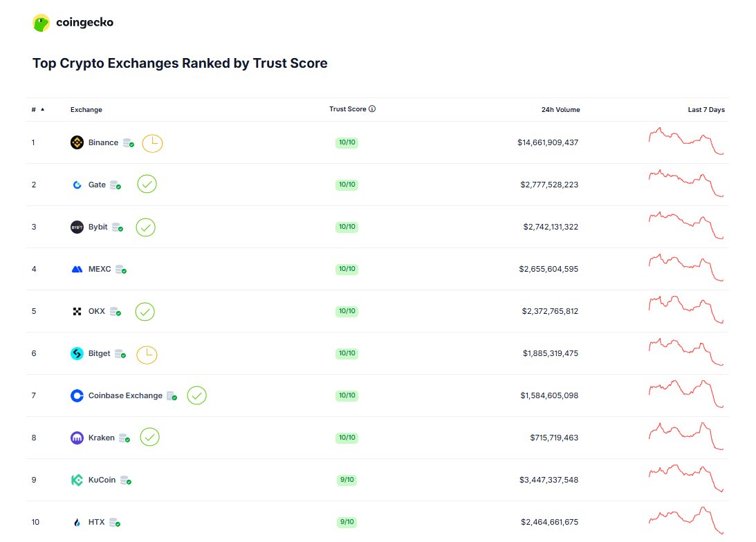Sort table by Trust Score column header
This screenshot has width=756, height=542.
pos(348,109)
